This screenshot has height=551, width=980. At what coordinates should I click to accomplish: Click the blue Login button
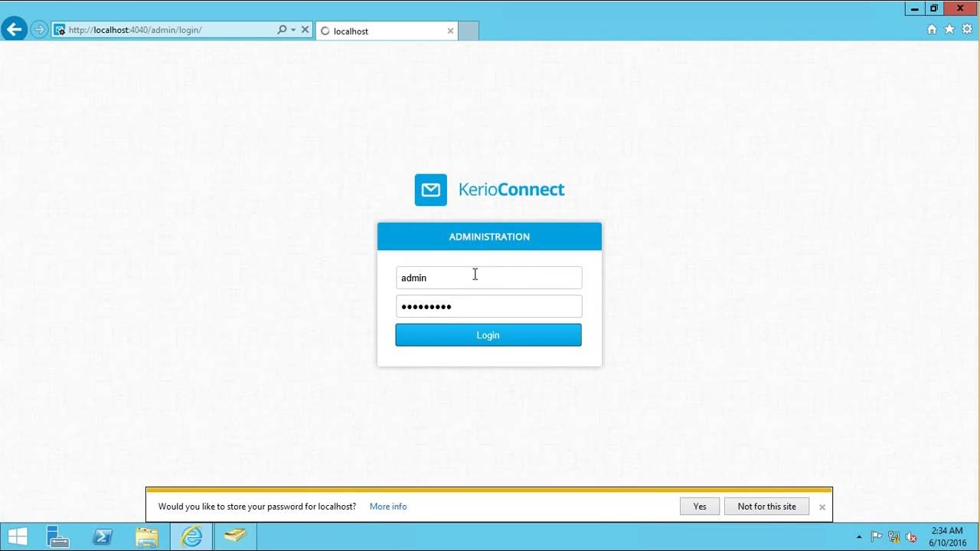coord(488,335)
